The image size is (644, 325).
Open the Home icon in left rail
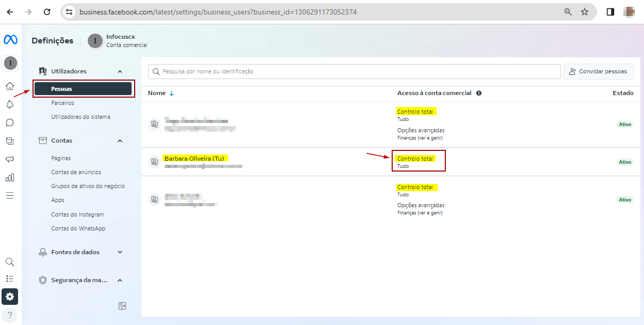[10, 86]
